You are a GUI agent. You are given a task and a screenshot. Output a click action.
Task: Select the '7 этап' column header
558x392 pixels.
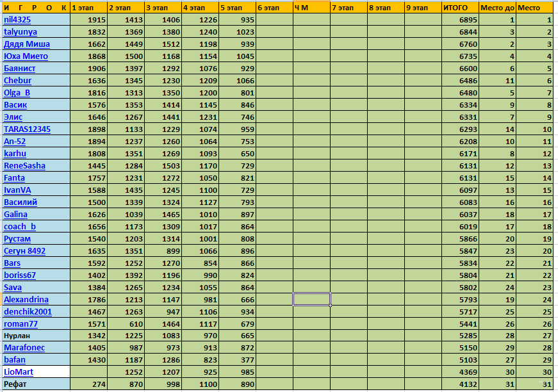coord(349,8)
